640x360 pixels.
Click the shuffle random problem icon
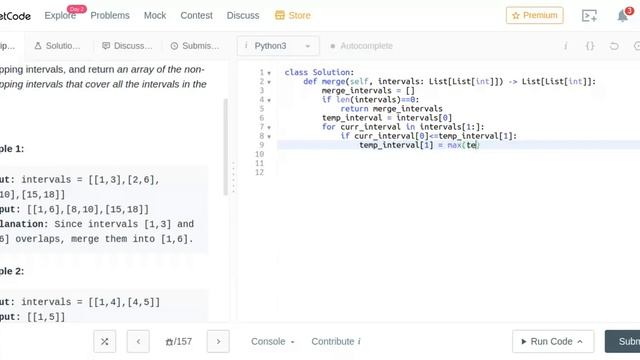pos(104,341)
